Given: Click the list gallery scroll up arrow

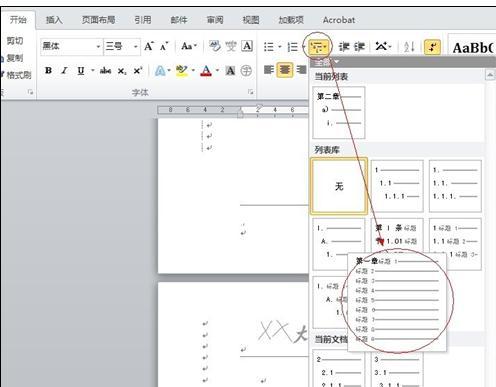Looking at the screenshot, I should click(x=490, y=75).
